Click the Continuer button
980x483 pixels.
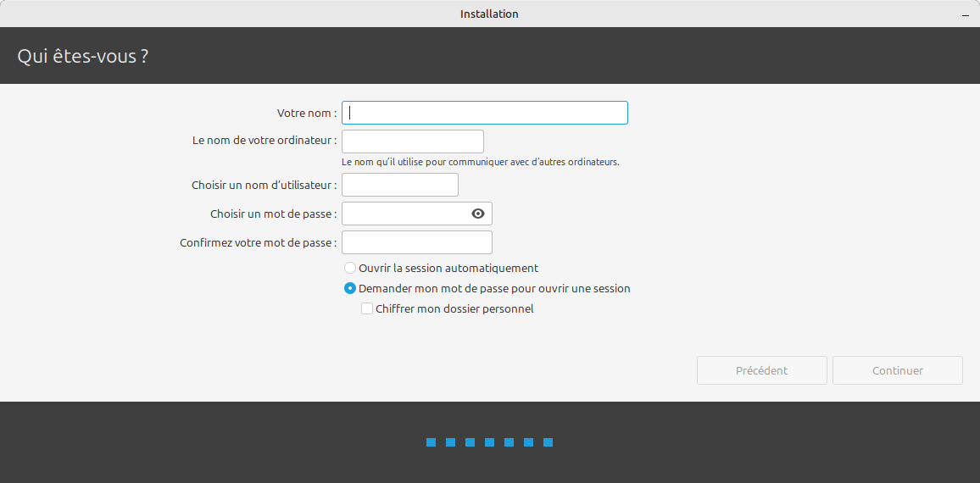pos(898,370)
